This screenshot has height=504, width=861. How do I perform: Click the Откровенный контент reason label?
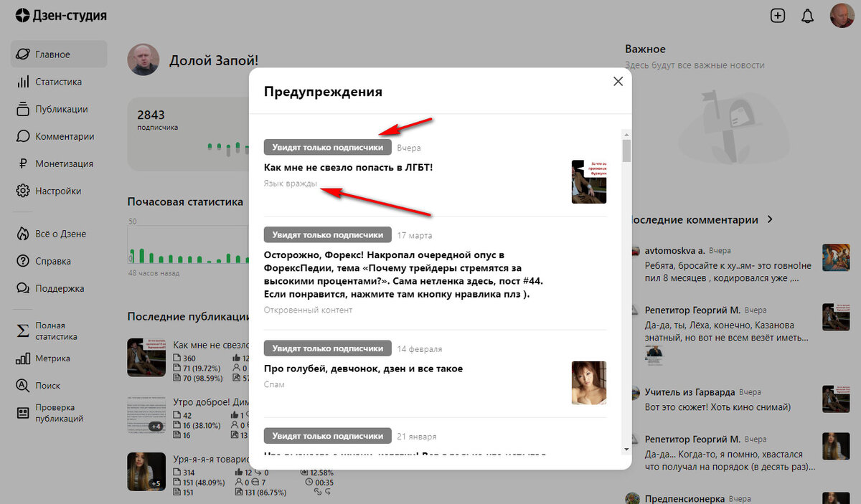309,310
